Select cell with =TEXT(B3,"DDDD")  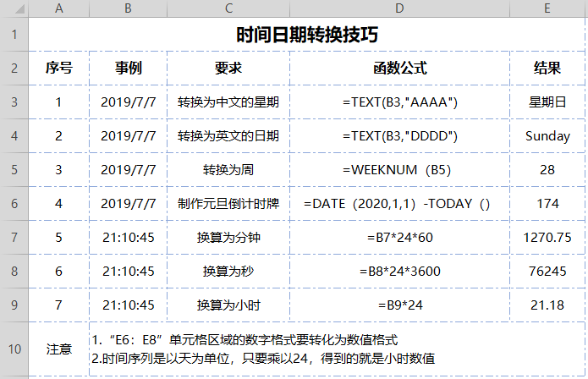(399, 135)
